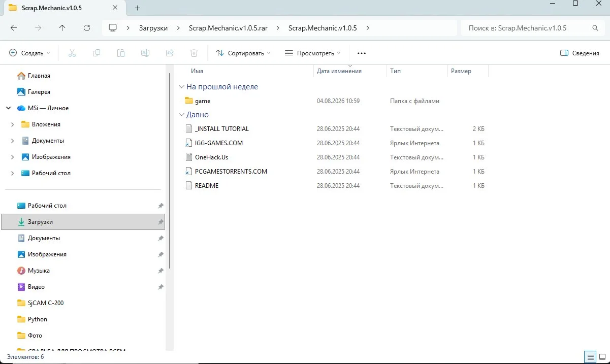
Task: Click the Delete trash icon
Action: tap(194, 53)
